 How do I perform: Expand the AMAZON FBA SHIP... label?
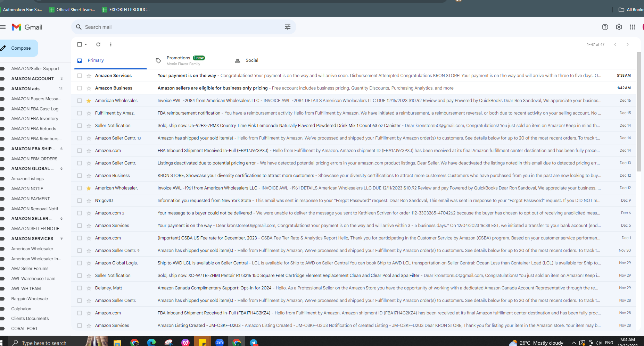2,149
